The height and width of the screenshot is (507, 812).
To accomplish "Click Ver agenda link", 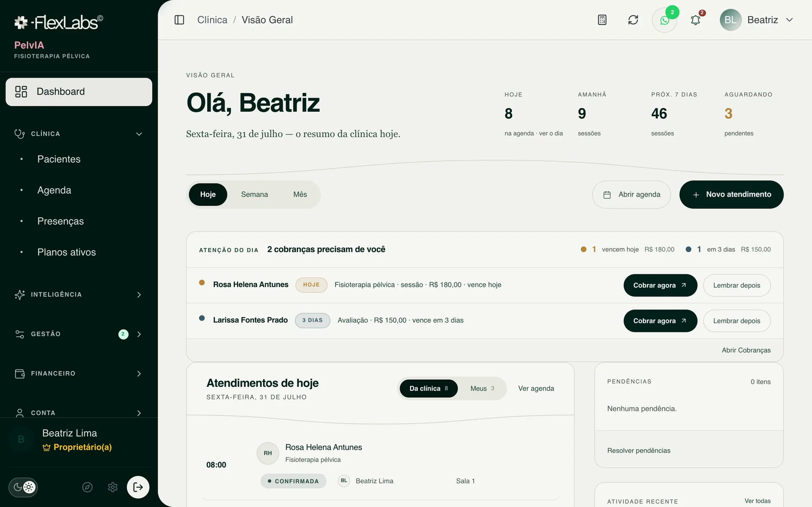I will click(536, 389).
